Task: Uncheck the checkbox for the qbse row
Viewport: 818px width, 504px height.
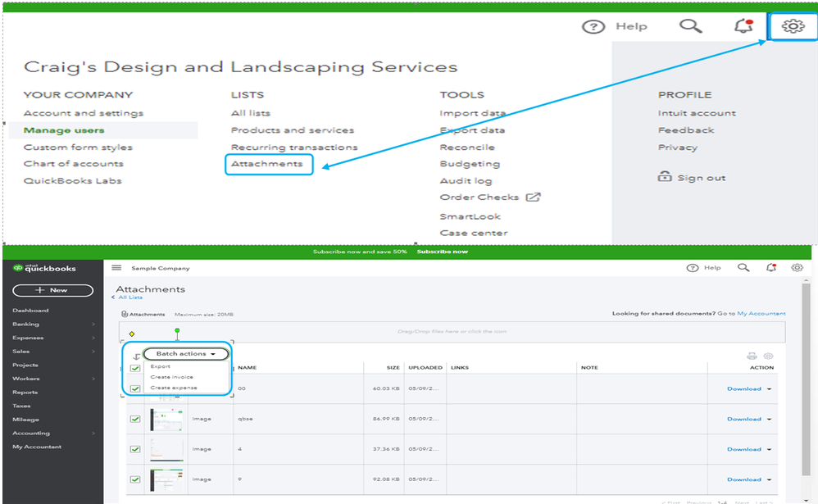Action: 135,419
